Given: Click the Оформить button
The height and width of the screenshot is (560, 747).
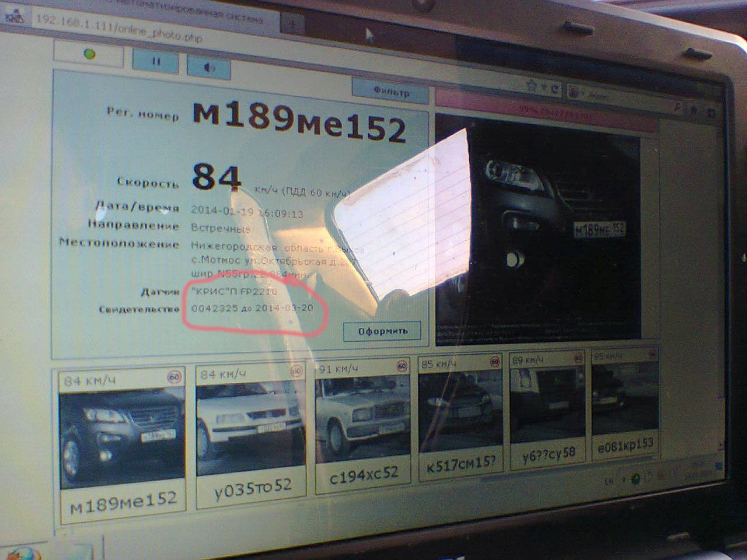Looking at the screenshot, I should pyautogui.click(x=382, y=331).
